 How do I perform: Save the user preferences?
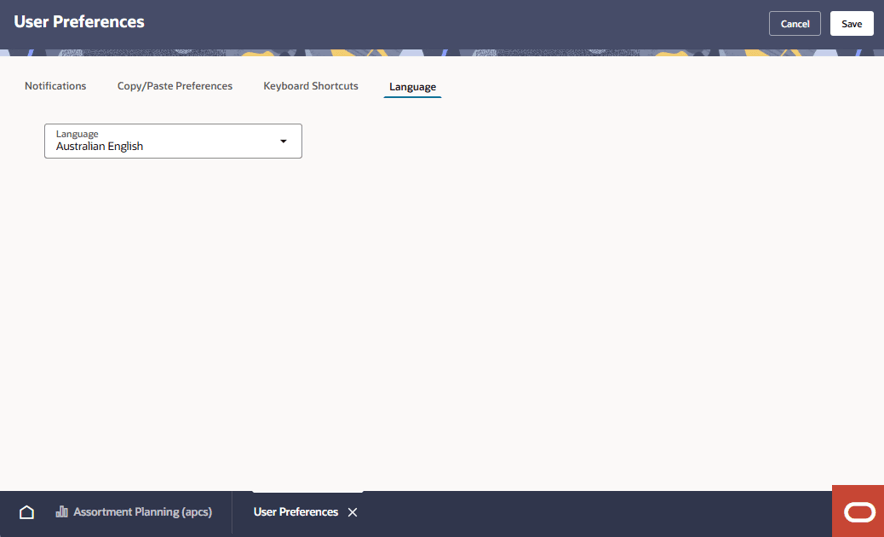tap(851, 24)
